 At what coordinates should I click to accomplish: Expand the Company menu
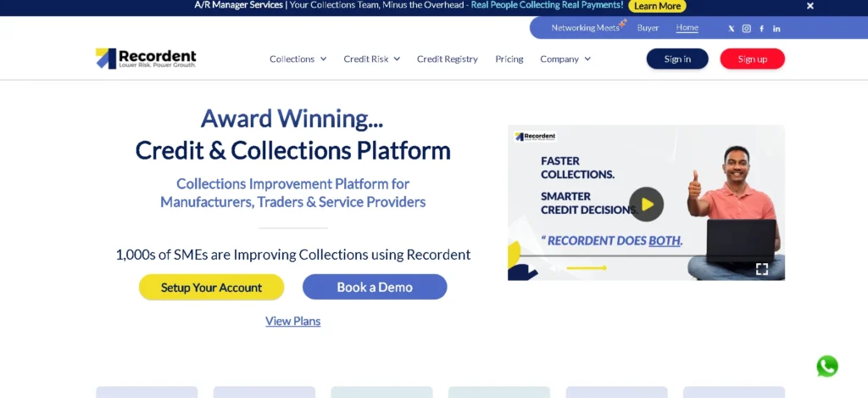[x=565, y=59]
